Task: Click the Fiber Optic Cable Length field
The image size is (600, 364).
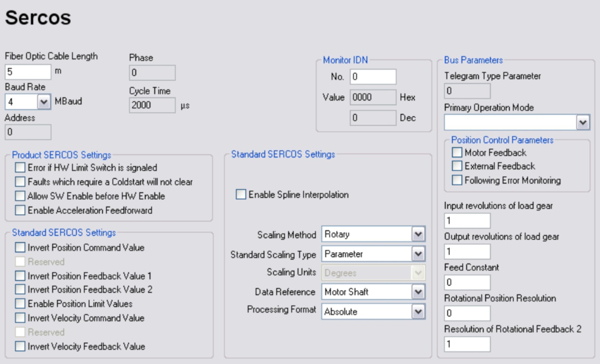Action: pyautogui.click(x=28, y=72)
